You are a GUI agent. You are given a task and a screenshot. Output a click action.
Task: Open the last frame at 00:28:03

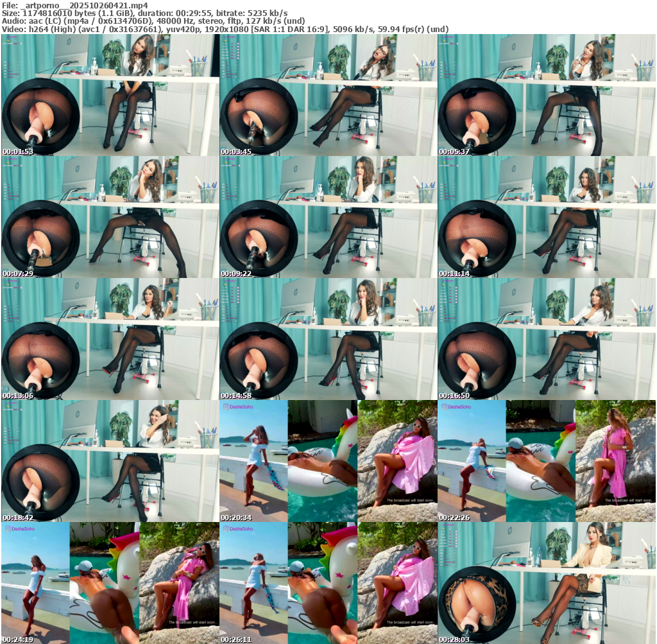547,583
